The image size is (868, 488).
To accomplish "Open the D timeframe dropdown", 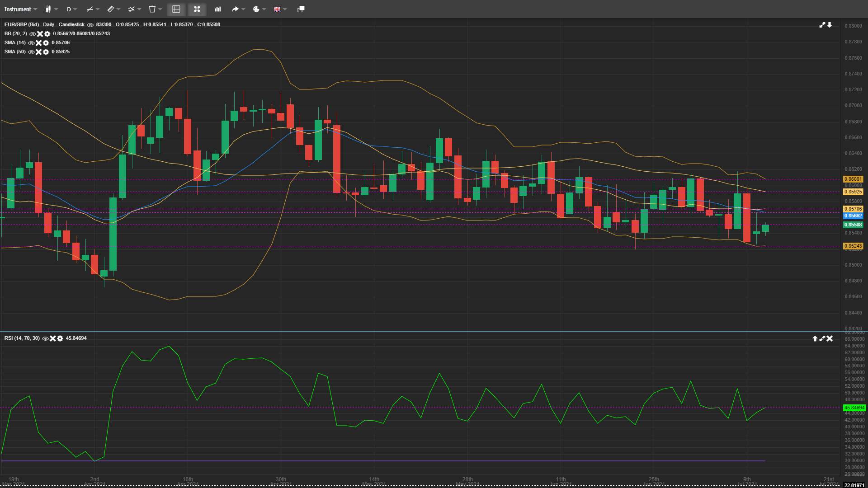I will [71, 9].
